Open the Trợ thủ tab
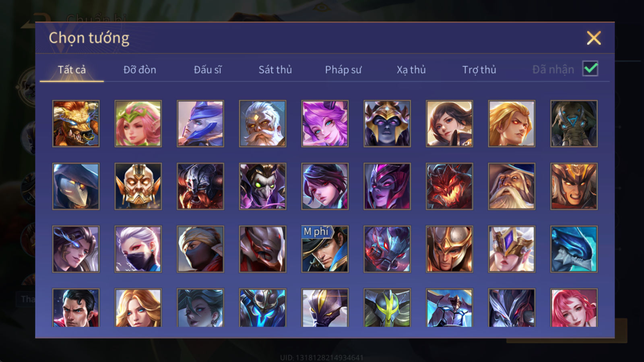This screenshot has height=362, width=644. tap(479, 70)
